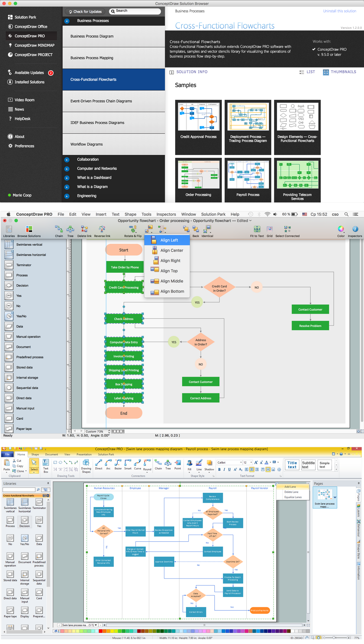Click the Search field in Solution Browser

point(135,11)
